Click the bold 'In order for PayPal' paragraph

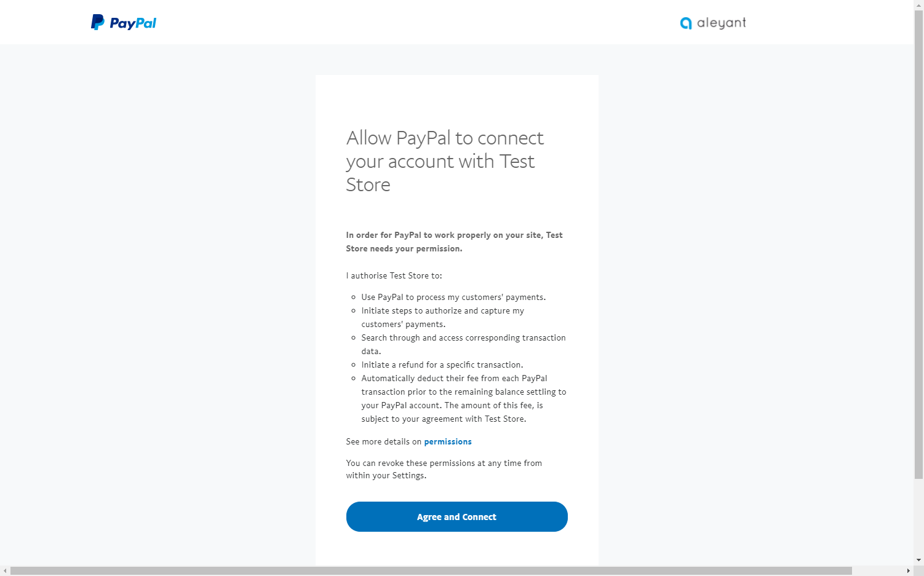pos(454,242)
